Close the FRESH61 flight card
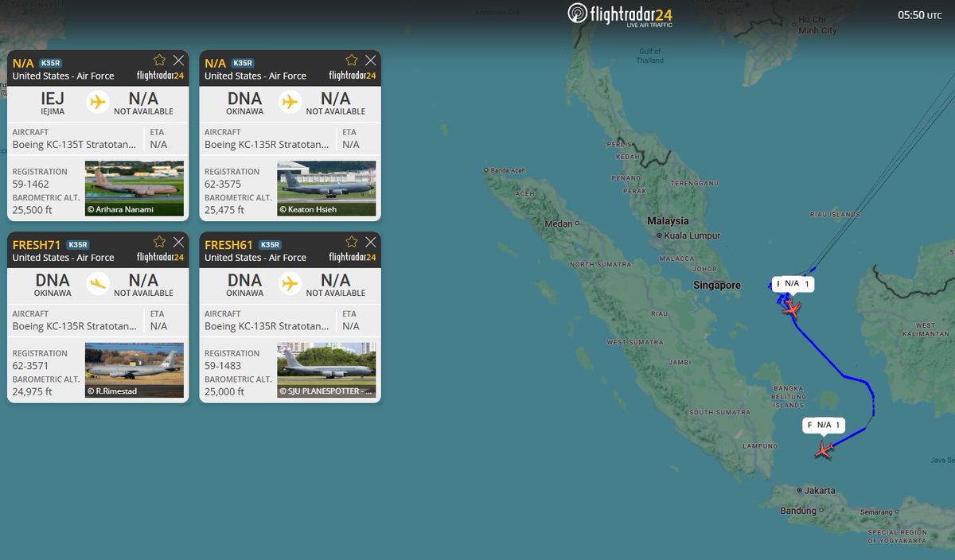The width and height of the screenshot is (955, 560). [x=370, y=242]
